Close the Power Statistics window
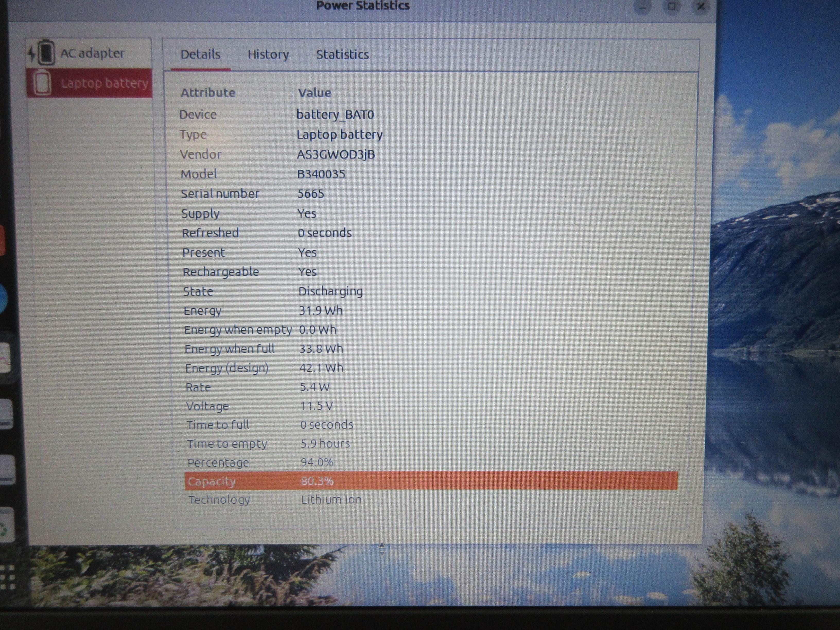Viewport: 840px width, 630px height. [701, 6]
